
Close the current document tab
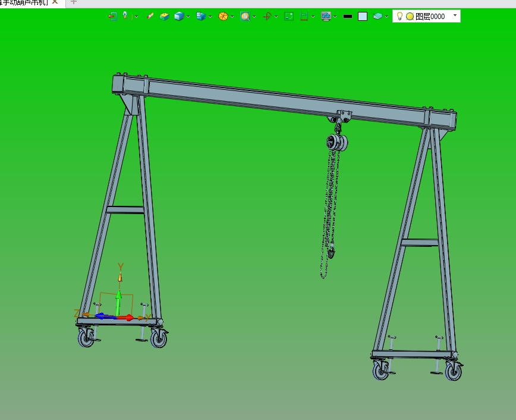point(55,2)
